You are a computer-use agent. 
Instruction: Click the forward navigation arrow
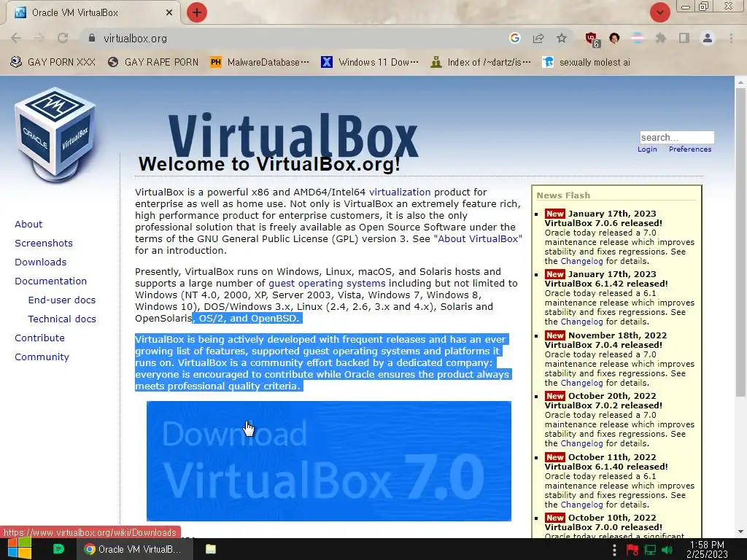pyautogui.click(x=39, y=38)
